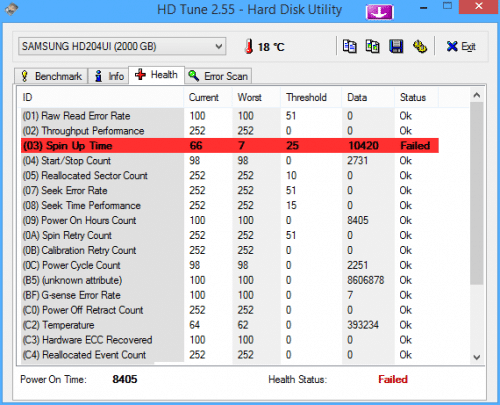Click the copy text to clipboard icon

349,46
